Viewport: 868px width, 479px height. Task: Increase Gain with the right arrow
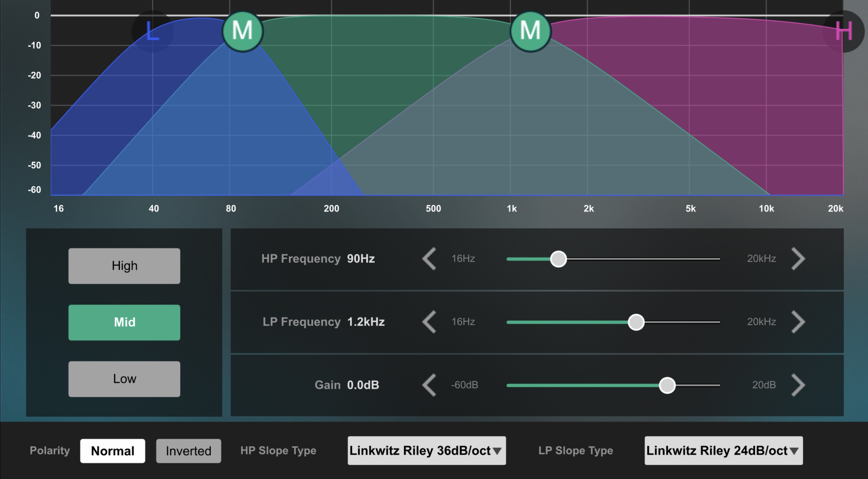(x=798, y=385)
